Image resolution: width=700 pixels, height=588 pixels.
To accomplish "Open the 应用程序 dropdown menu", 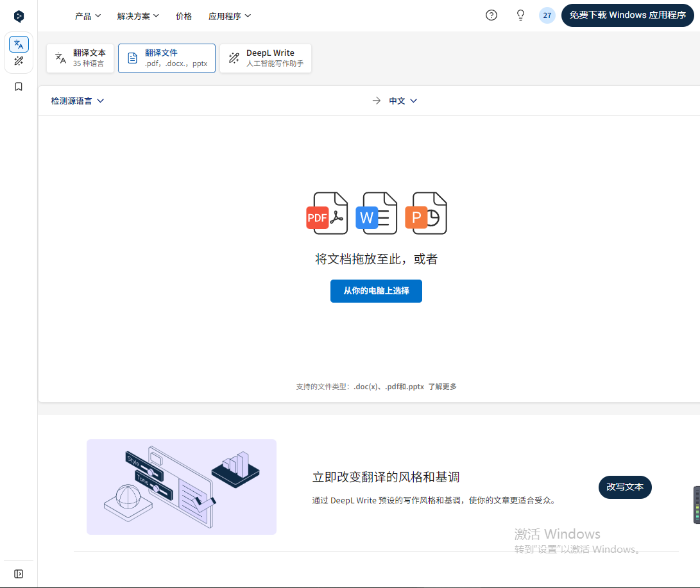I will pyautogui.click(x=230, y=16).
